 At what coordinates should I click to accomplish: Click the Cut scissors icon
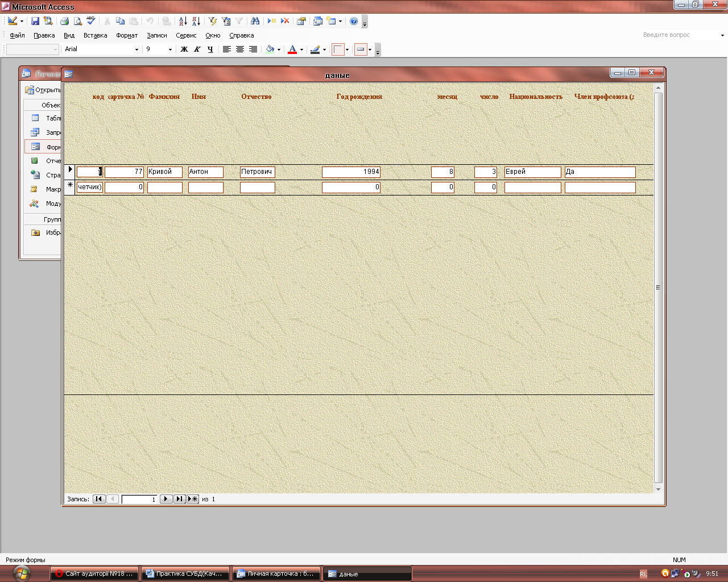(x=107, y=21)
